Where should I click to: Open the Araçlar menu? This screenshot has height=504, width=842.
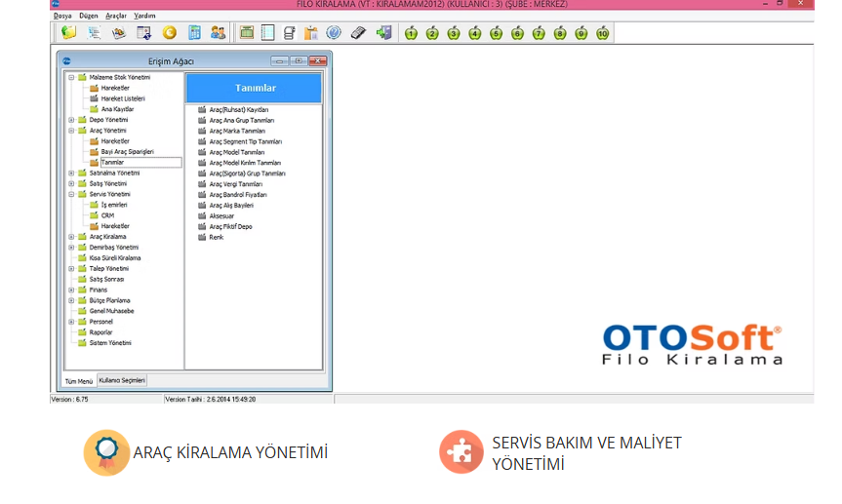coord(116,16)
